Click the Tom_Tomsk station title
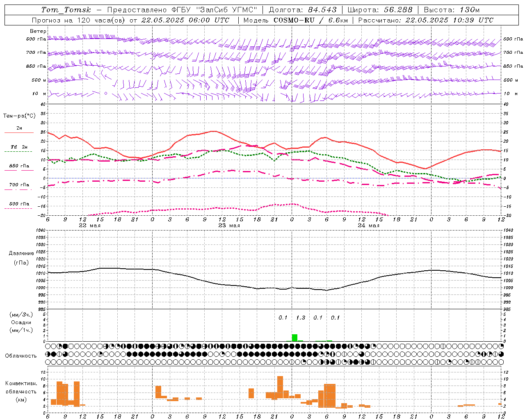Viewport: 525px width, 420px height. [66, 10]
